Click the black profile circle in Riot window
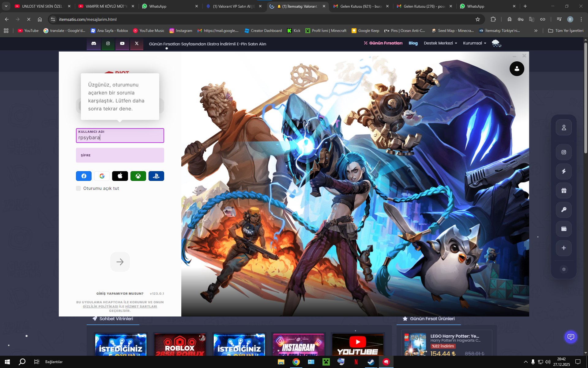The width and height of the screenshot is (588, 368). [x=517, y=69]
